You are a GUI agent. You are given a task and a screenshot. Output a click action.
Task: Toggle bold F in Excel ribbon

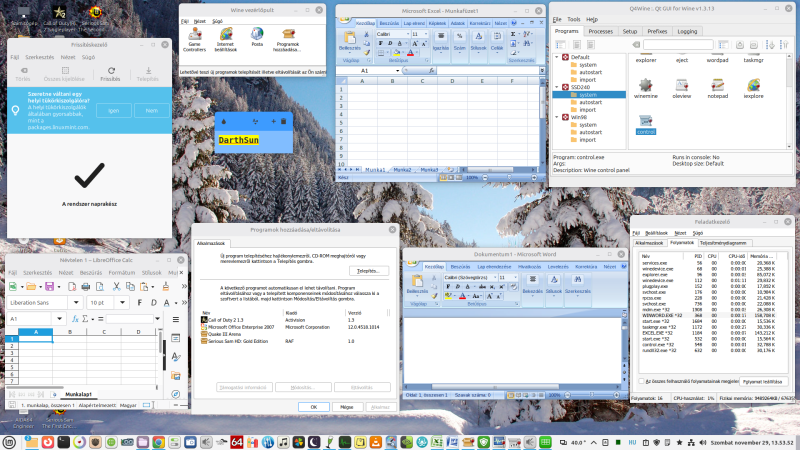pyautogui.click(x=381, y=43)
